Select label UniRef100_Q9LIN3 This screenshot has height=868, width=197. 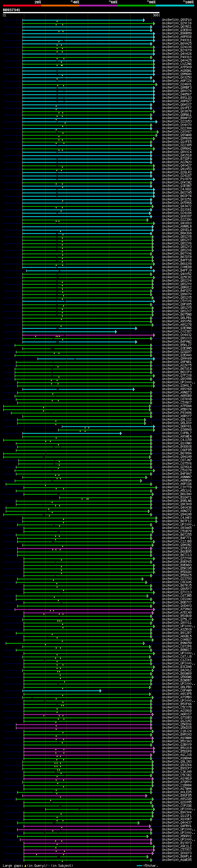[177, 761]
